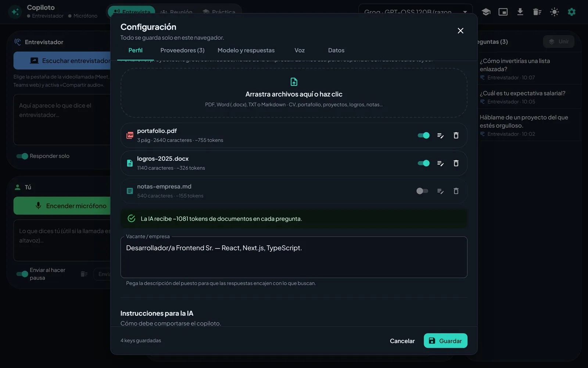Select question ¿Cómo invertirías una lista enlazada?

pyautogui.click(x=529, y=69)
